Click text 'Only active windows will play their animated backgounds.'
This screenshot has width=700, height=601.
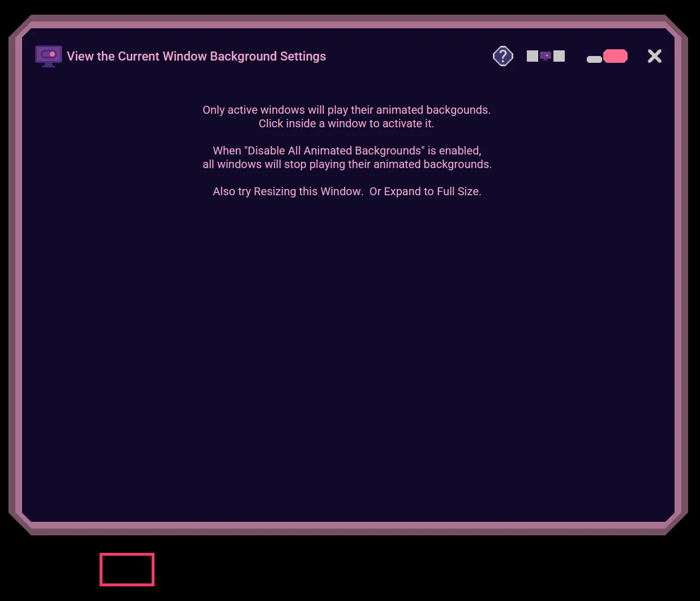(x=346, y=110)
